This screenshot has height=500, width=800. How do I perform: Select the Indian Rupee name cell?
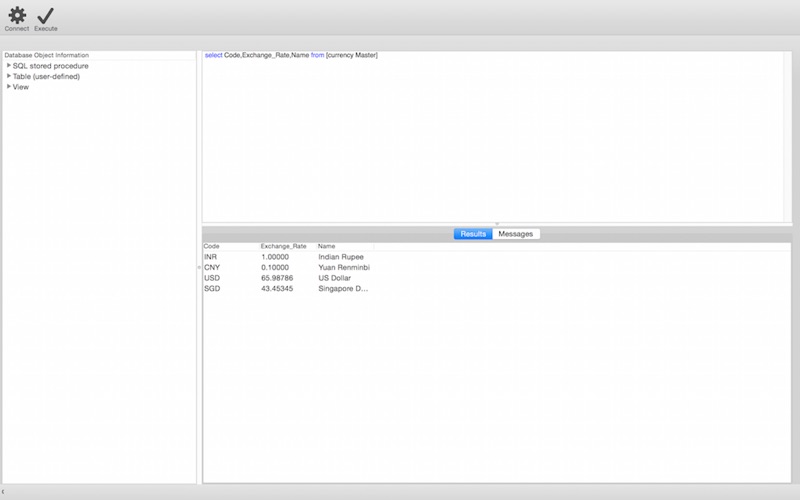click(341, 257)
